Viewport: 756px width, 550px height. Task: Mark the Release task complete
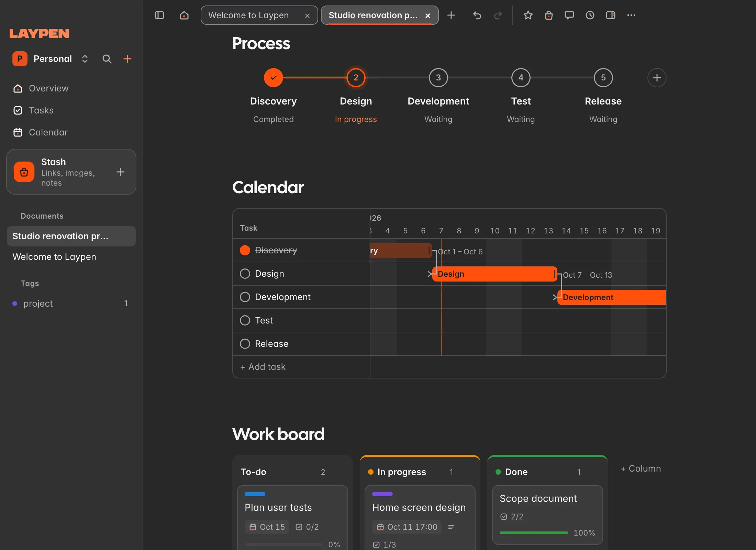click(245, 344)
